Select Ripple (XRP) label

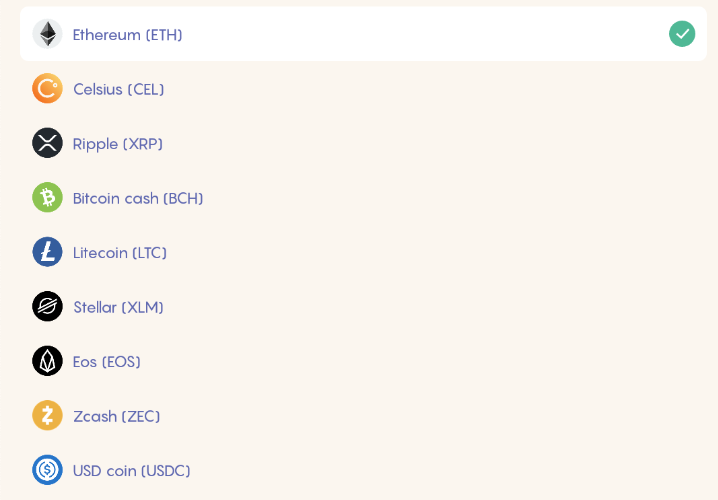[x=118, y=144]
